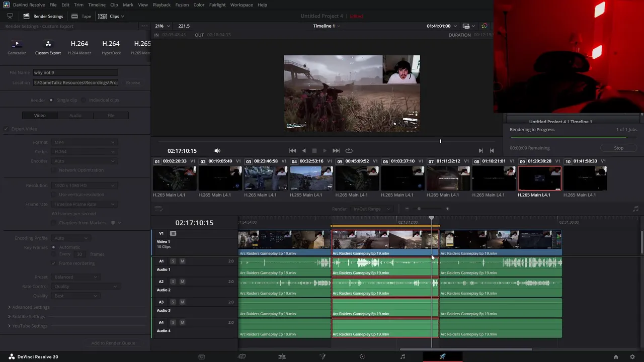Adjust the timeline zoom slider
This screenshot has width=644, height=362.
coord(419,209)
